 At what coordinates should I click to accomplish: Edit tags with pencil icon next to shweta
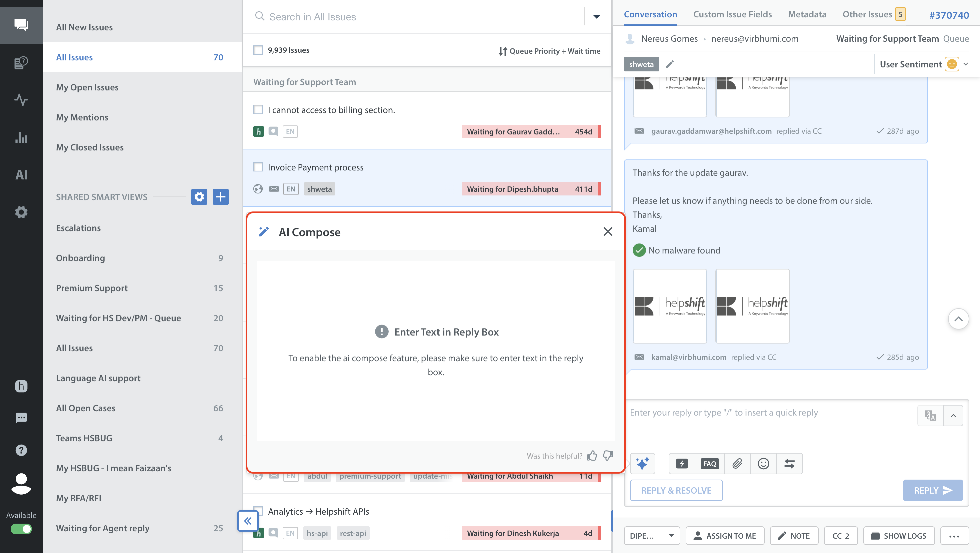tap(670, 64)
